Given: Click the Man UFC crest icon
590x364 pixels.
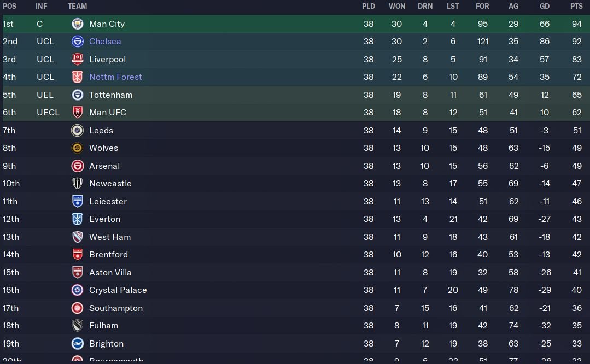Looking at the screenshot, I should pos(77,113).
